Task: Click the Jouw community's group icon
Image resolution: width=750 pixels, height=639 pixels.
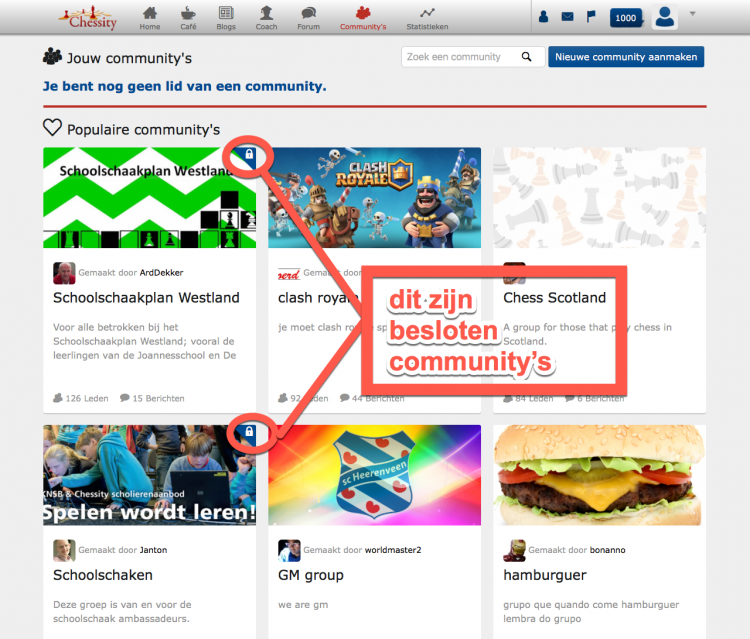Action: tap(52, 56)
